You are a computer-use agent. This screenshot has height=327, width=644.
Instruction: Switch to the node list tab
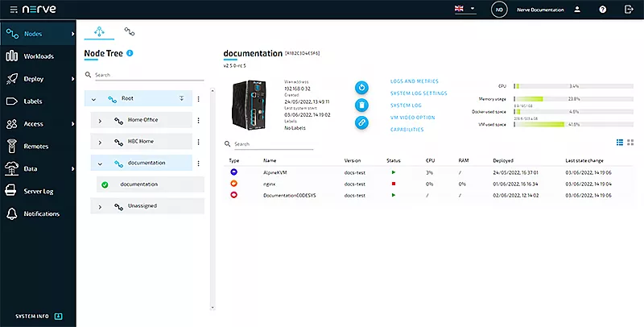pyautogui.click(x=130, y=31)
